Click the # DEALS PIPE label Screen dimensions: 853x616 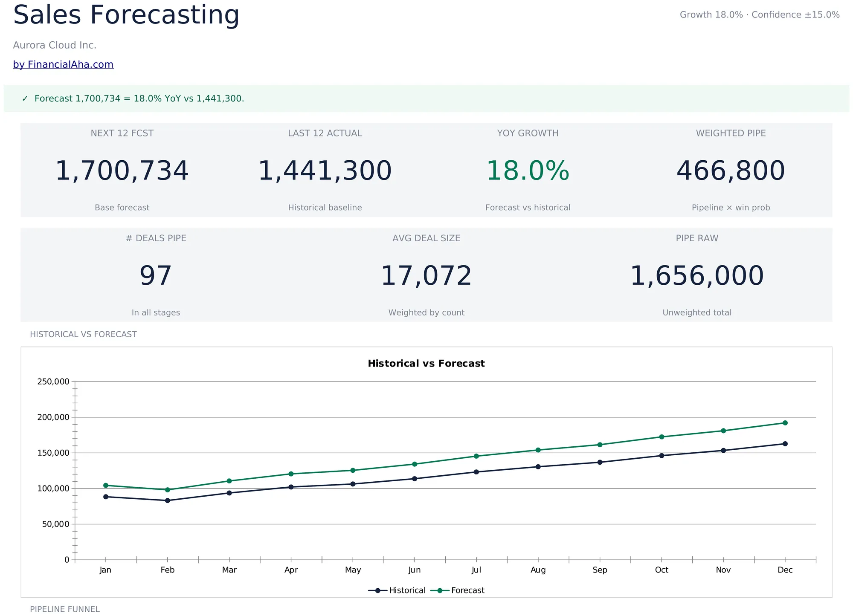coord(156,238)
